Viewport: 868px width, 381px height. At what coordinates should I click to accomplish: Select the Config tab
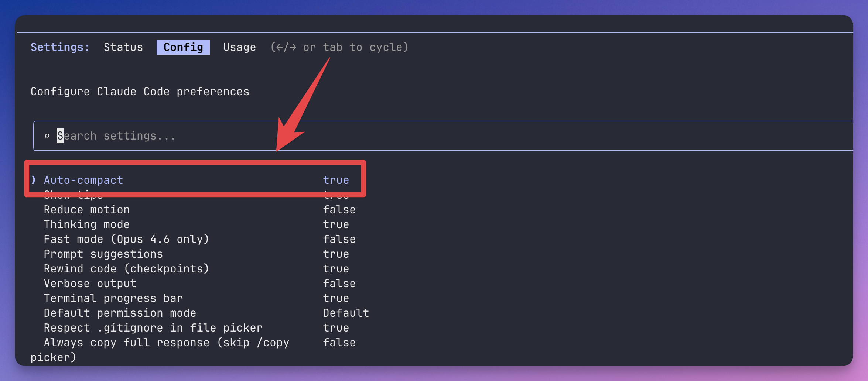pyautogui.click(x=183, y=47)
